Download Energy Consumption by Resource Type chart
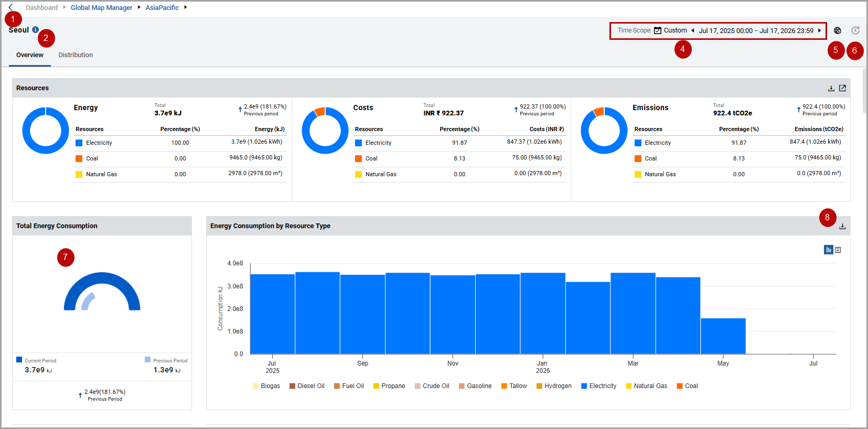Viewport: 868px width, 429px height. click(842, 226)
